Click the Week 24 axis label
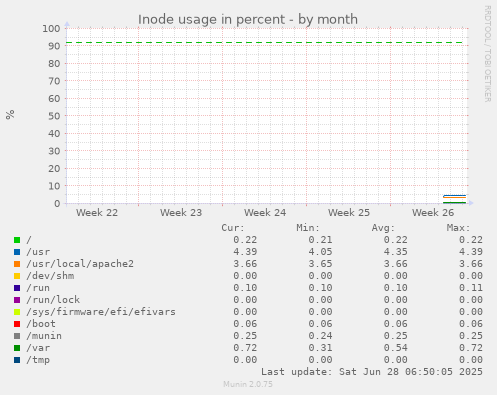Image resolution: width=497 pixels, height=395 pixels. 265,213
